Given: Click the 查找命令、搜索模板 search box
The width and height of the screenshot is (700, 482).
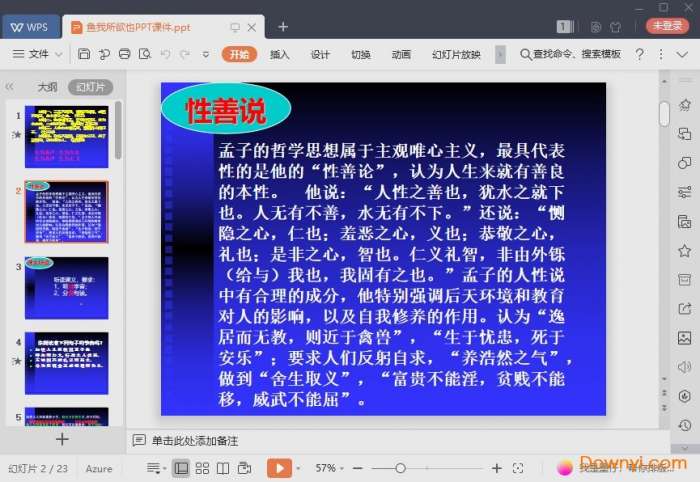Looking at the screenshot, I should tap(571, 54).
